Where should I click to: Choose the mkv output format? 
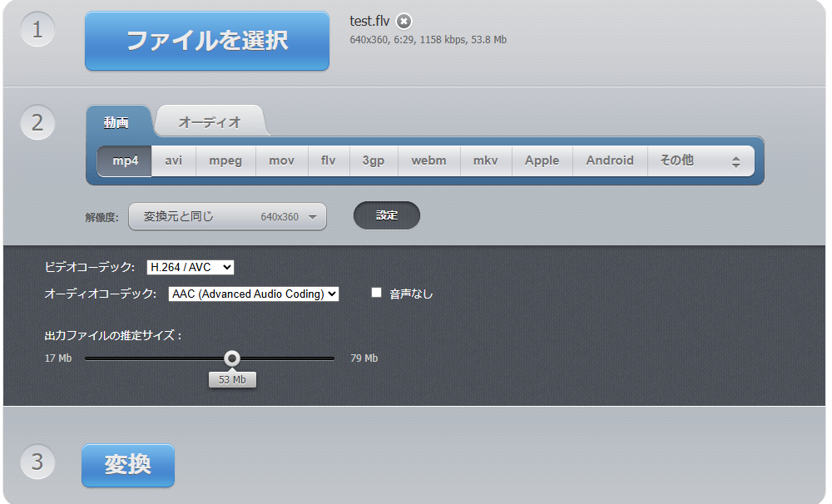coord(485,161)
